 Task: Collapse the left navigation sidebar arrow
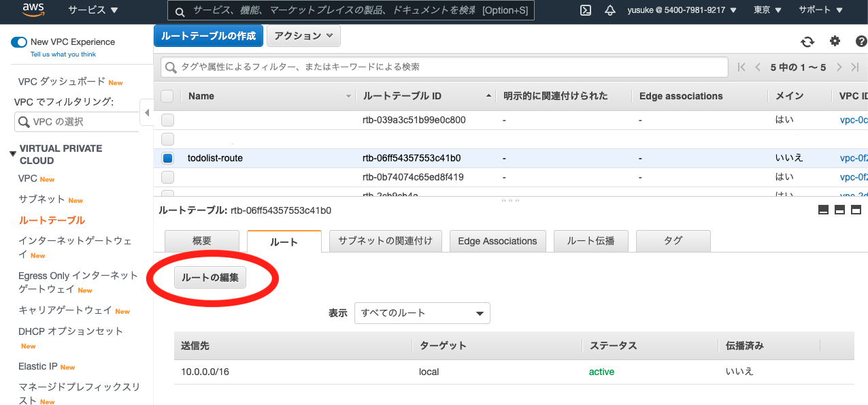click(146, 112)
